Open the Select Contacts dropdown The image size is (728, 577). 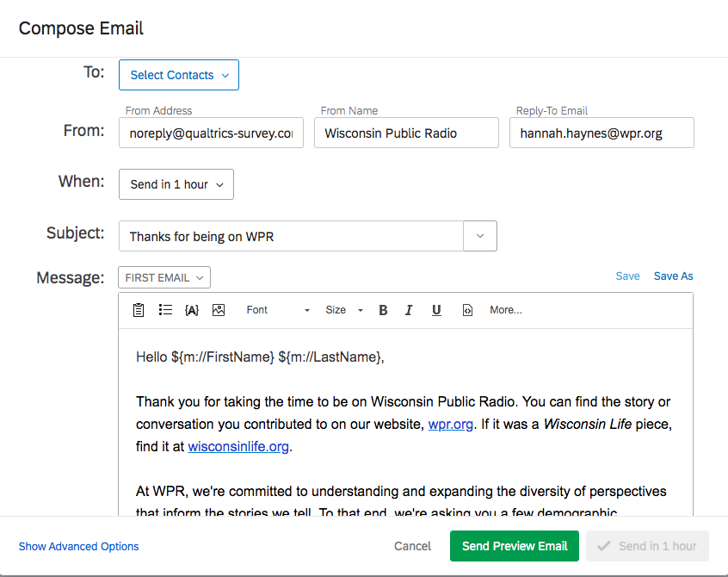[179, 75]
